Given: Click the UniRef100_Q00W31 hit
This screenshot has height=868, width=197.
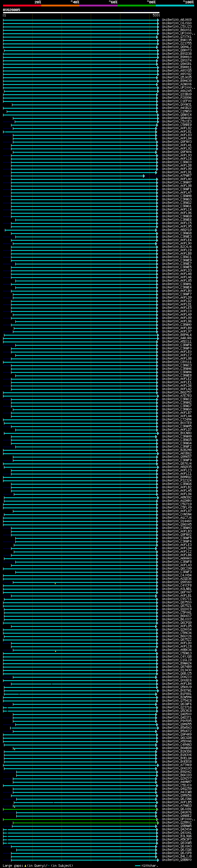Looking at the screenshot, I should (177, 104).
